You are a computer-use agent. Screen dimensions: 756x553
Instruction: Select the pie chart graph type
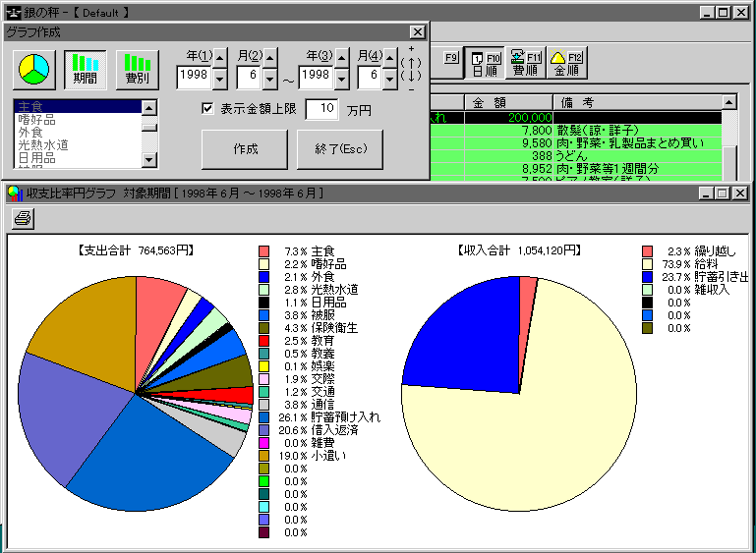pos(33,70)
